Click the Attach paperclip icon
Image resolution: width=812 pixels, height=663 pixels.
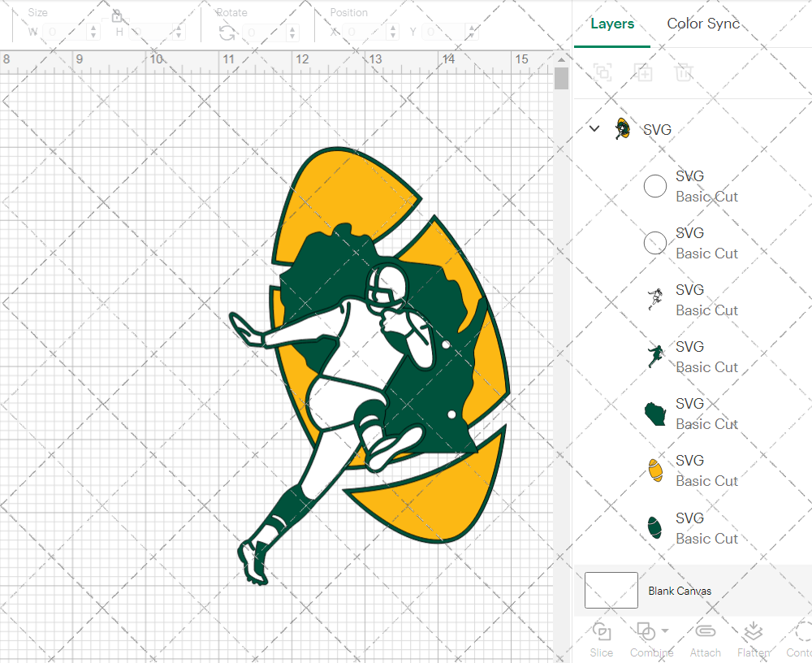(x=706, y=630)
